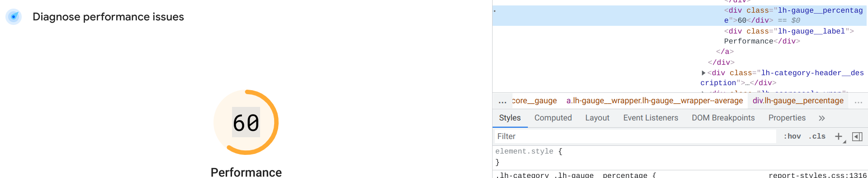Open the Styles tab
868x178 pixels.
point(510,118)
